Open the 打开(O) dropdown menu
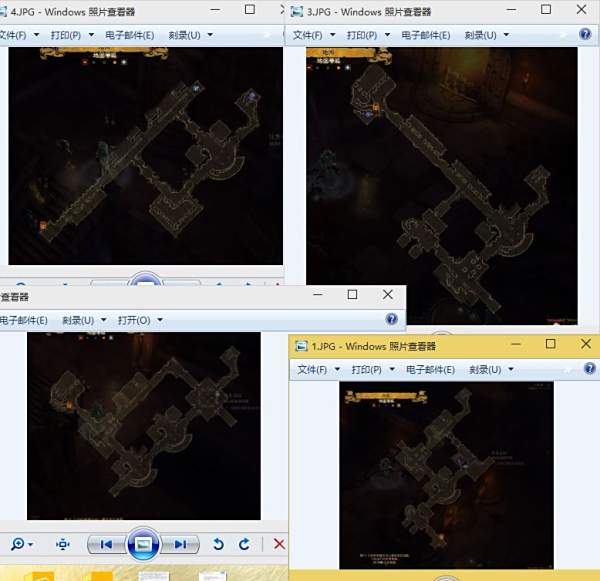600x581 pixels. [x=140, y=320]
